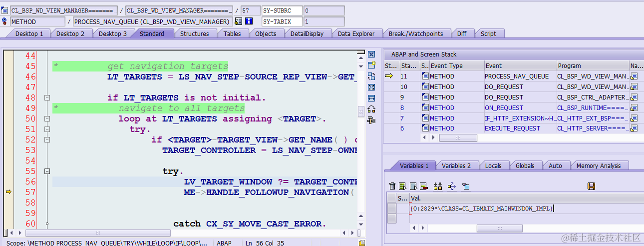The image size is (644, 246).
Task: Click the tool settings wrench icon
Action: [x=371, y=120]
